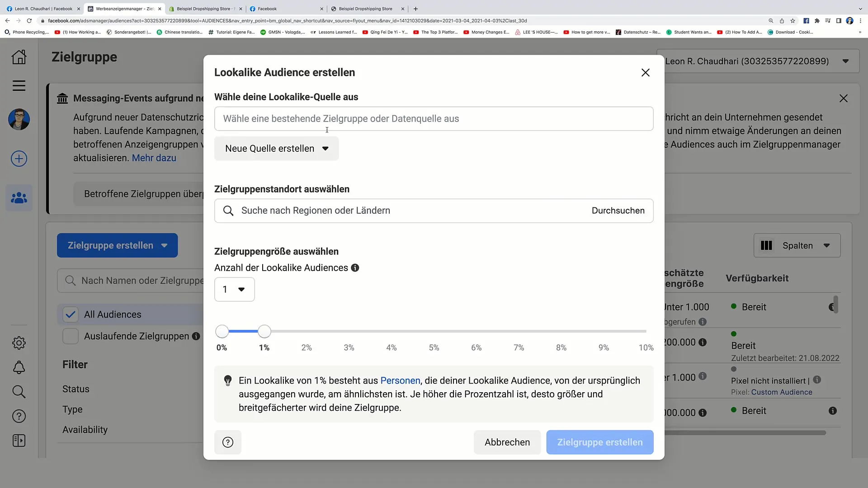Select the Durchsuchen button for regions

(618, 210)
